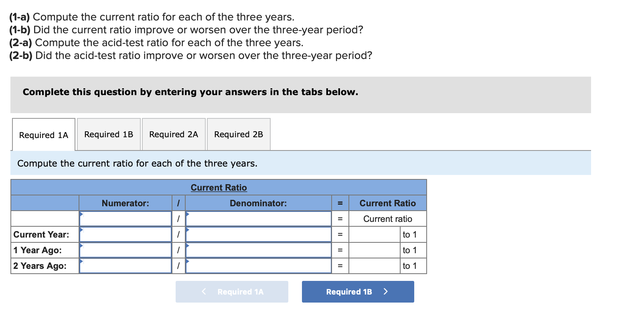
Task: Switch to the Required 1B tab
Action: click(x=108, y=134)
